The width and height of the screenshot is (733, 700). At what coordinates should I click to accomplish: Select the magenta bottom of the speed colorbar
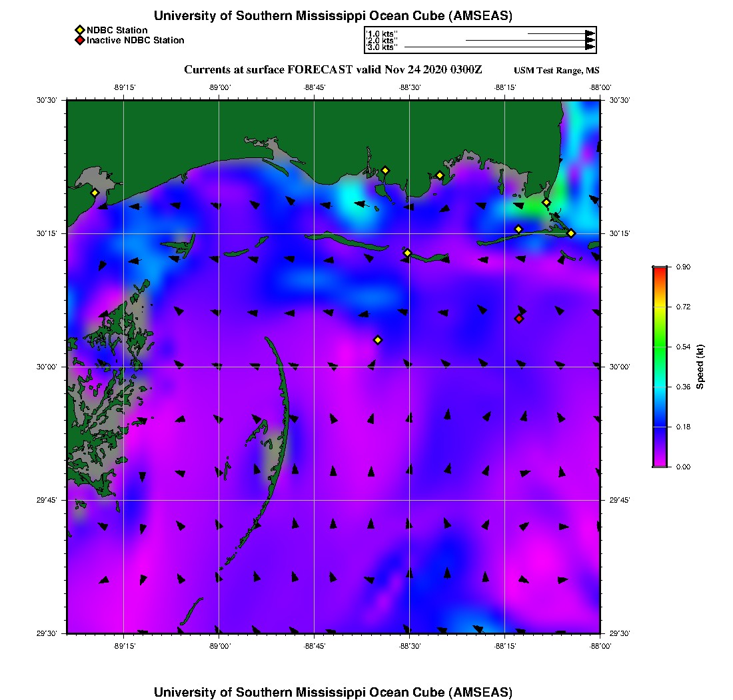659,462
